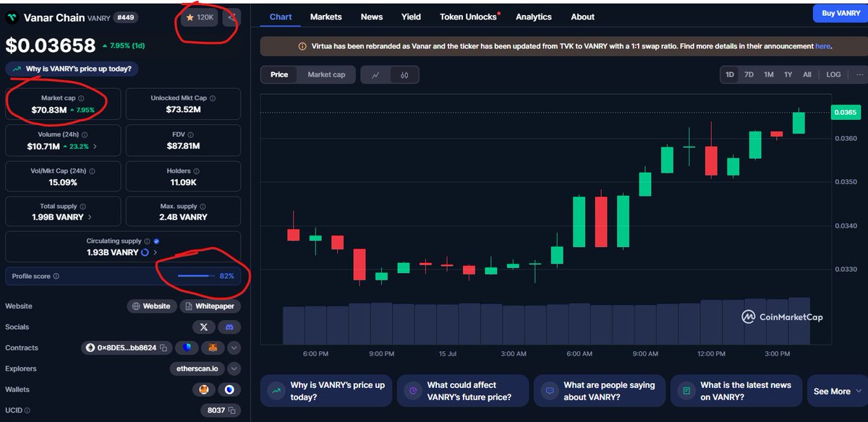The height and width of the screenshot is (422, 868).
Task: Set chart range to All
Action: pos(807,74)
